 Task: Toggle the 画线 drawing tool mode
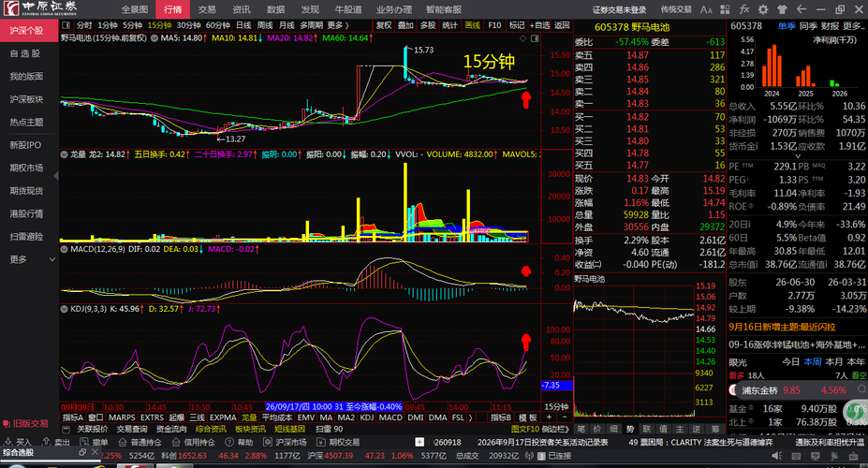pyautogui.click(x=472, y=25)
